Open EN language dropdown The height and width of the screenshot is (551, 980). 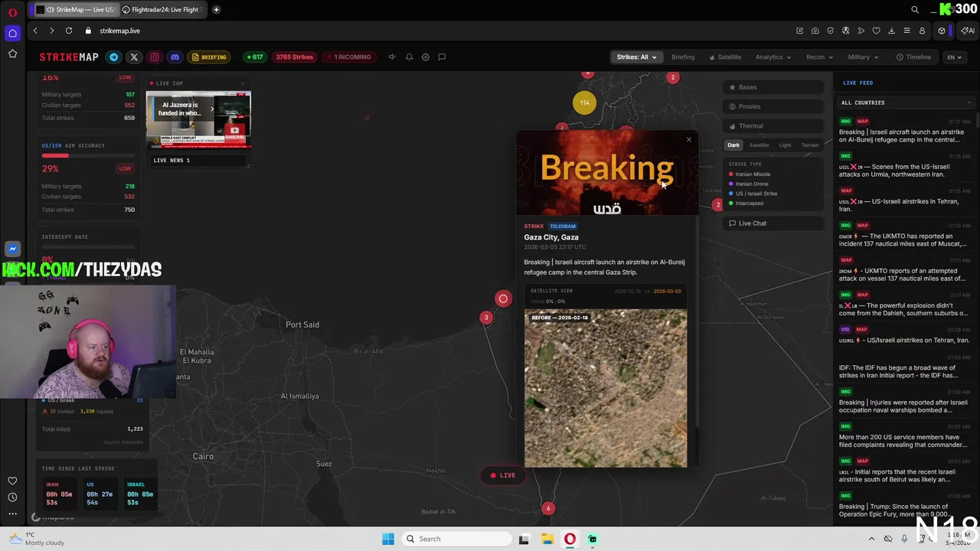[954, 57]
